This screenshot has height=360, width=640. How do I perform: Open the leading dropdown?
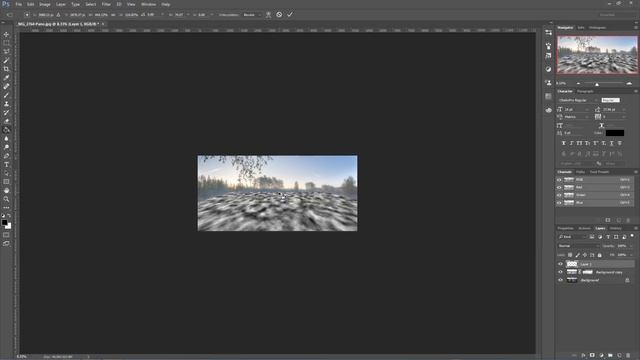click(x=624, y=109)
